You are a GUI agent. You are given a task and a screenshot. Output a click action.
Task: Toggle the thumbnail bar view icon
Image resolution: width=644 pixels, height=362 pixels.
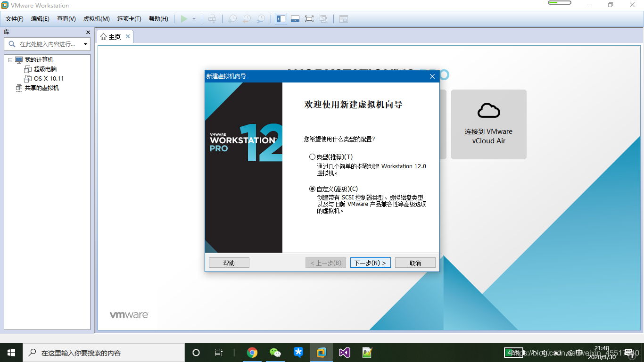click(x=295, y=19)
